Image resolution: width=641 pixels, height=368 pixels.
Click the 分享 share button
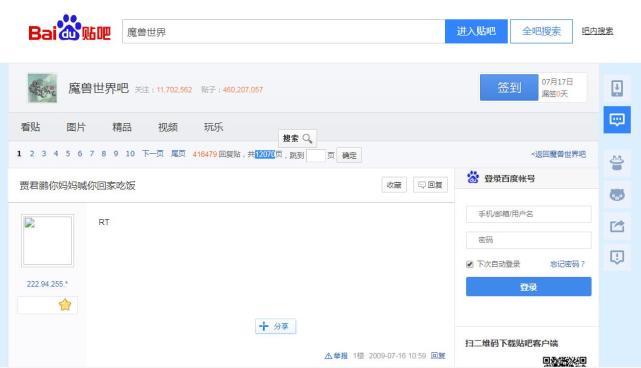coord(276,326)
